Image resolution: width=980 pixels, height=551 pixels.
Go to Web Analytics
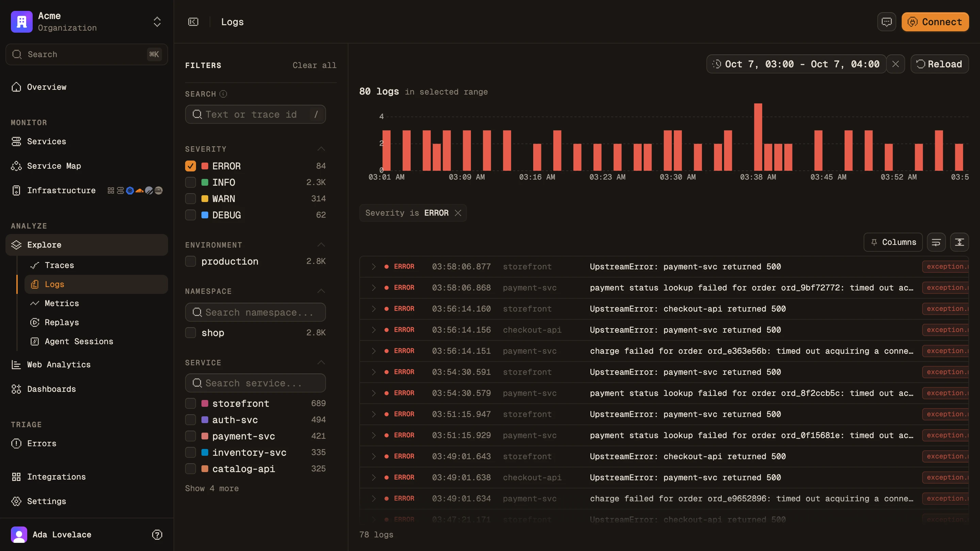pyautogui.click(x=87, y=365)
